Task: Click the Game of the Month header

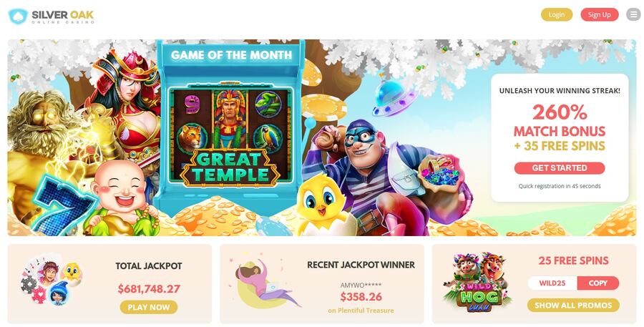Action: click(x=231, y=55)
